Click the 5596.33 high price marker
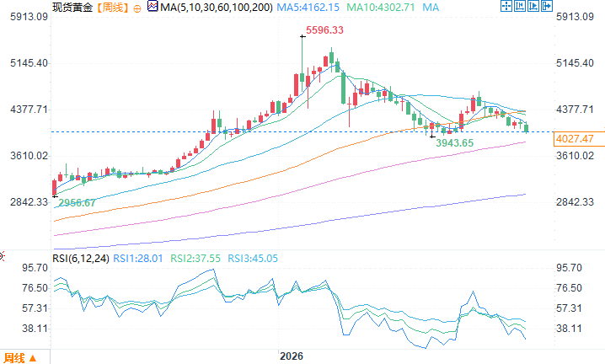The width and height of the screenshot is (605, 364). click(x=324, y=30)
